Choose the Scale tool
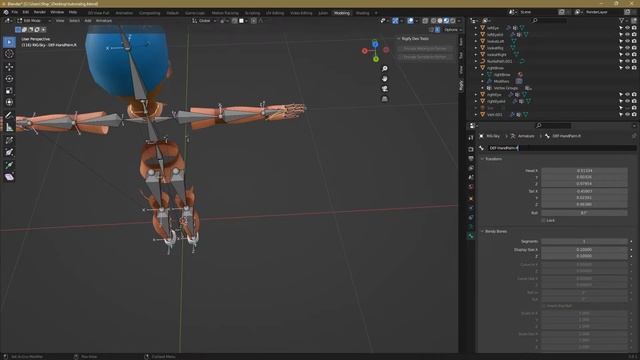 pyautogui.click(x=9, y=91)
